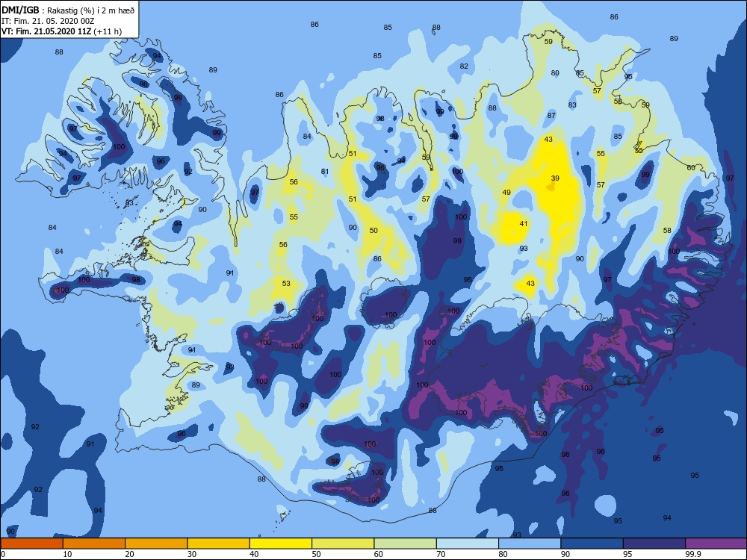Screen dimensions: 747x560
Task: Click the 40-50 bright yellow legend swatch
Action: (x=281, y=544)
